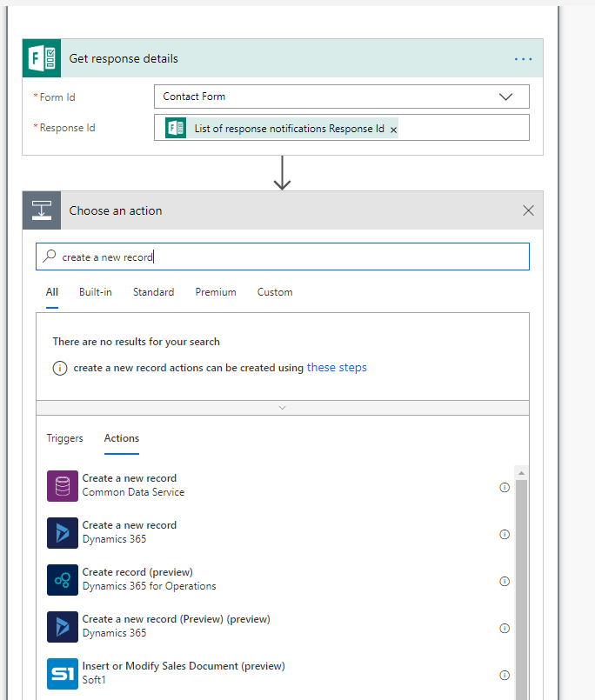Click the info icon beside the no-results message

coord(60,369)
